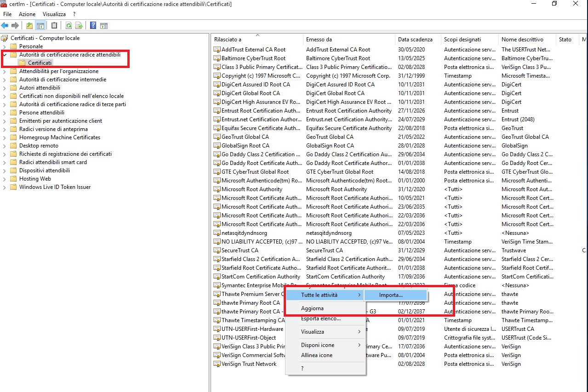Viewport: 588px width, 392px height.
Task: Click the Autori attendibili folder icon
Action: [x=13, y=88]
